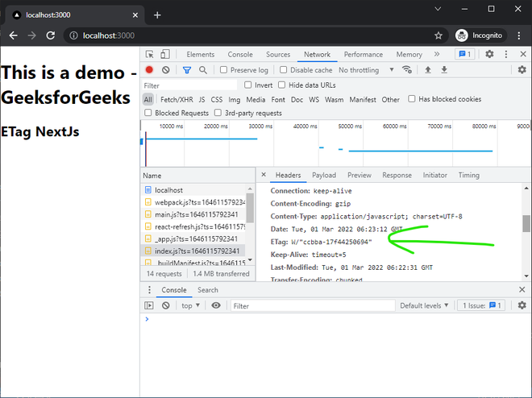Open DevTools settings gear

point(489,55)
